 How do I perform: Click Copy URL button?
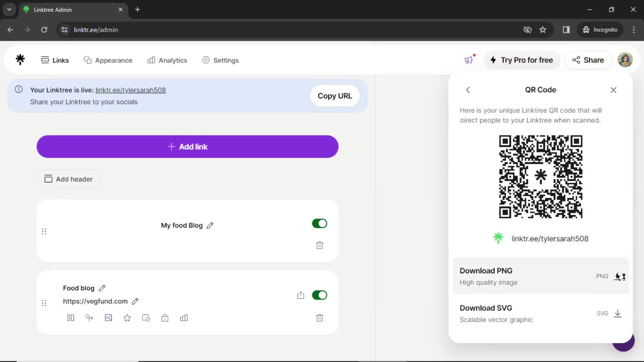coord(335,96)
